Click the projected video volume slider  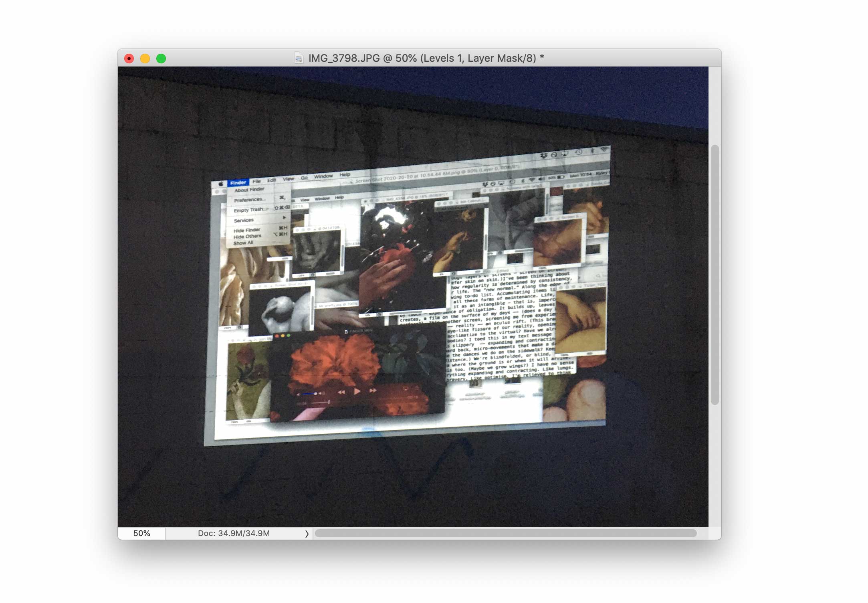tap(309, 394)
